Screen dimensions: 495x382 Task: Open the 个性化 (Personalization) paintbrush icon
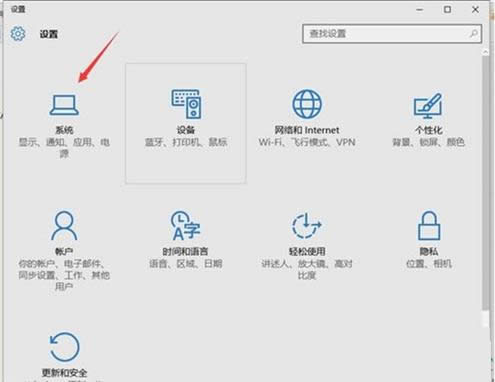pyautogui.click(x=428, y=106)
